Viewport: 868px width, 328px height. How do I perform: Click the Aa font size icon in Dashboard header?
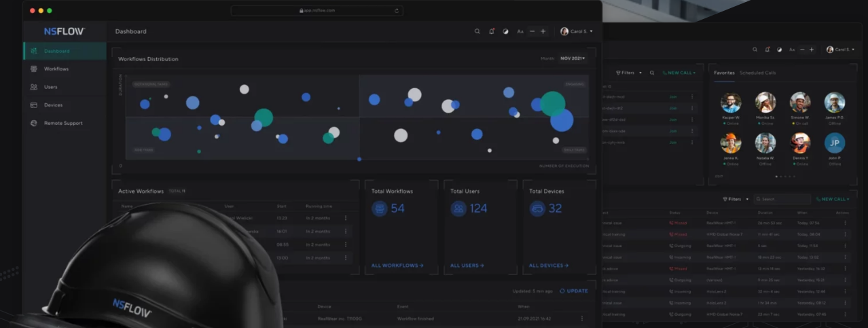coord(520,31)
